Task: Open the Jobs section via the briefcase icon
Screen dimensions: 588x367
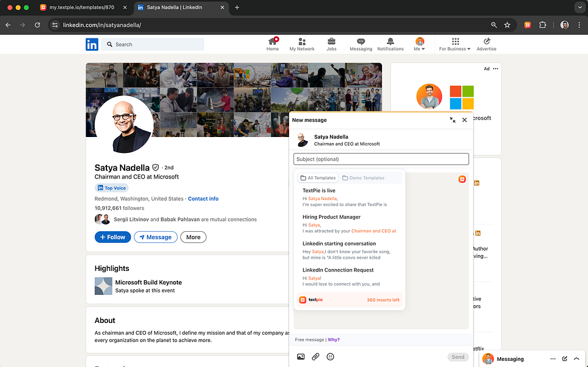Action: coord(331,42)
